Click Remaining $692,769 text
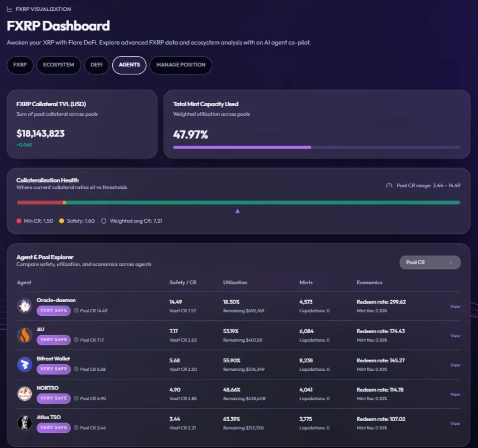This screenshot has width=478, height=448. tap(244, 311)
